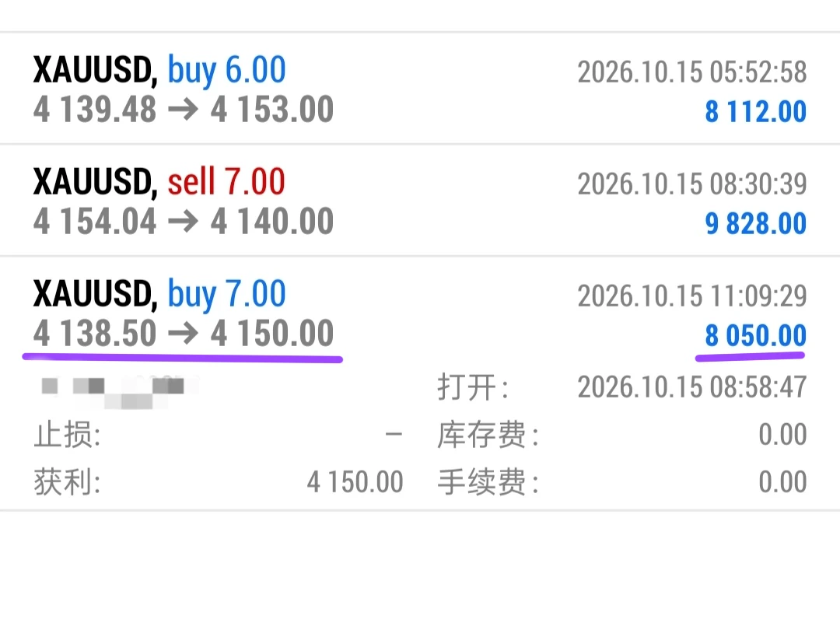
Task: Click the close time 2026.10.15 05:52:58
Action: [691, 72]
